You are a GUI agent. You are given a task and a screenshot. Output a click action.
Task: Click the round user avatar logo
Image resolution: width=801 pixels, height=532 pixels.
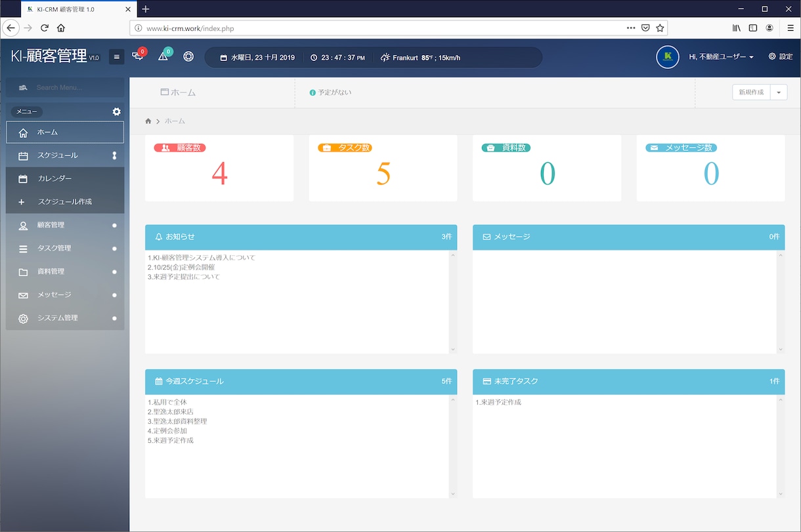point(668,57)
